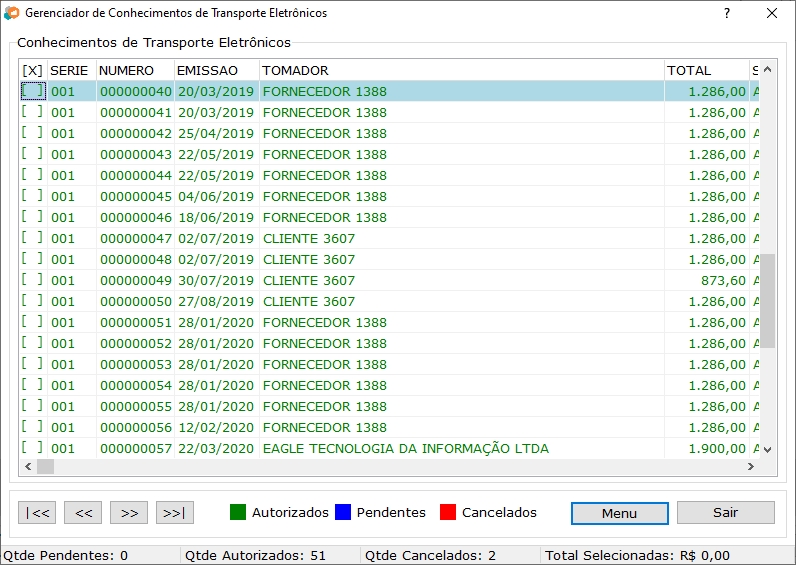Tick the checkbox on row 000000042
This screenshot has width=796, height=565.
click(x=33, y=133)
